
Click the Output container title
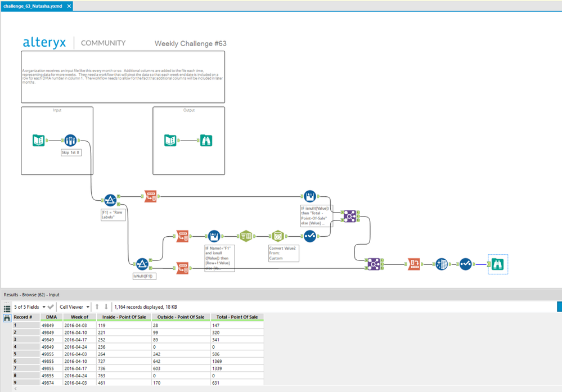click(x=189, y=110)
